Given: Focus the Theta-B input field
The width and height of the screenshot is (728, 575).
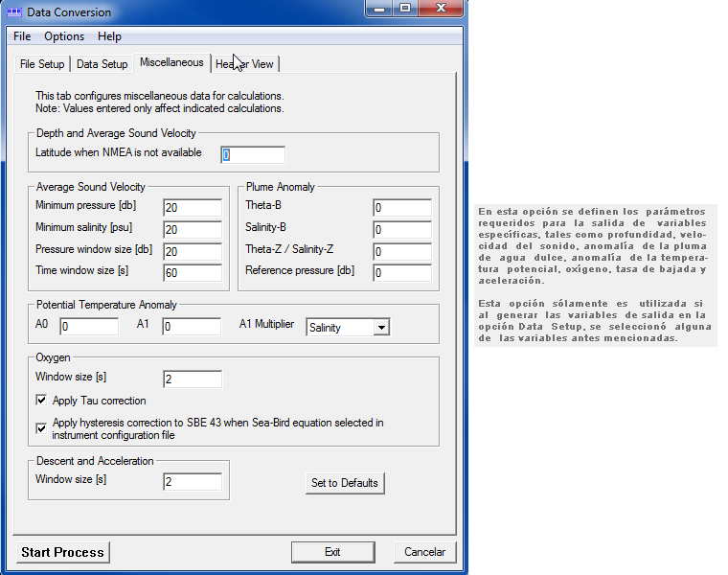Looking at the screenshot, I should point(401,208).
